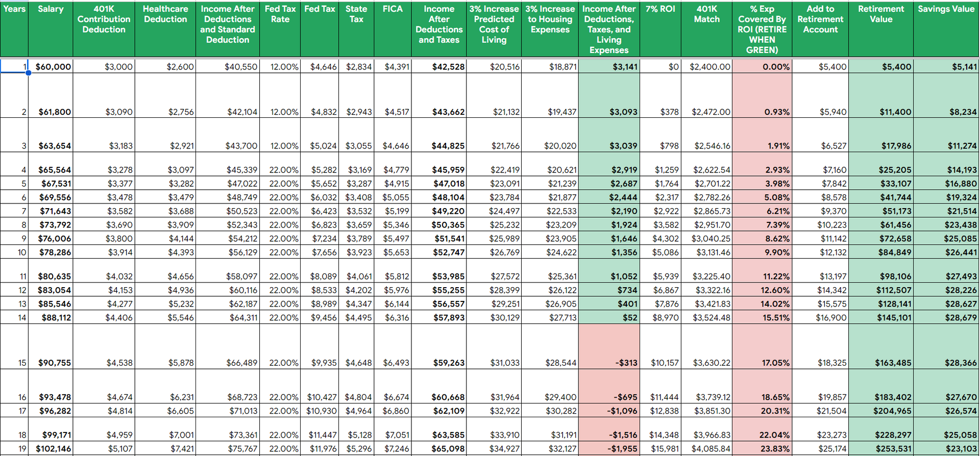Select housing expenses cell $18,871
The image size is (980, 456).
pyautogui.click(x=550, y=66)
